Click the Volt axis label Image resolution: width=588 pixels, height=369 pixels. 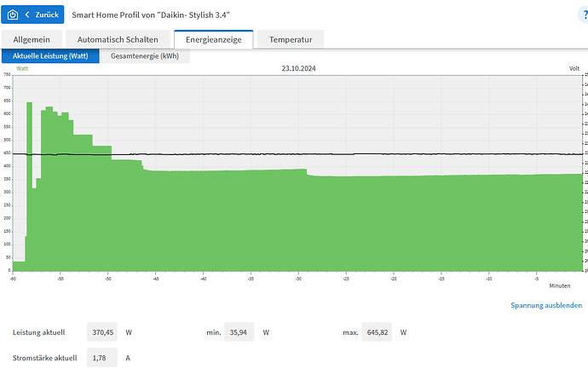[x=574, y=68]
